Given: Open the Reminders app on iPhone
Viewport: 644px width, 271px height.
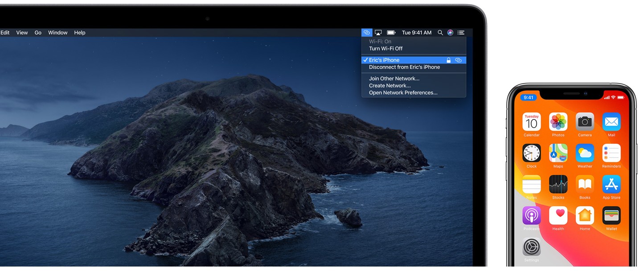Looking at the screenshot, I should click(611, 153).
